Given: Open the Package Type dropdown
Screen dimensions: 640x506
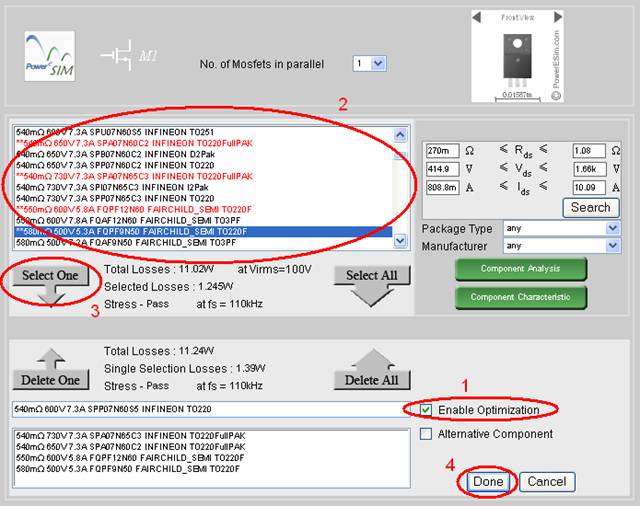Looking at the screenshot, I should click(562, 228).
